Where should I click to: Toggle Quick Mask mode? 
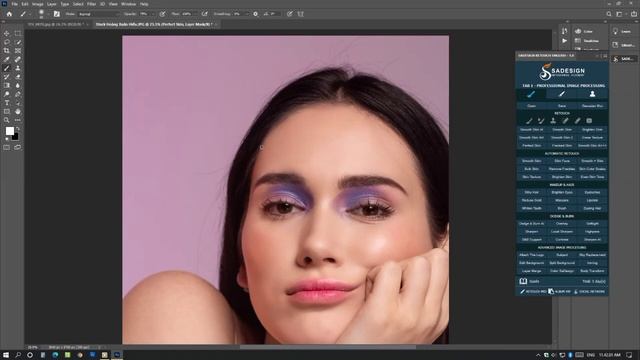7,147
